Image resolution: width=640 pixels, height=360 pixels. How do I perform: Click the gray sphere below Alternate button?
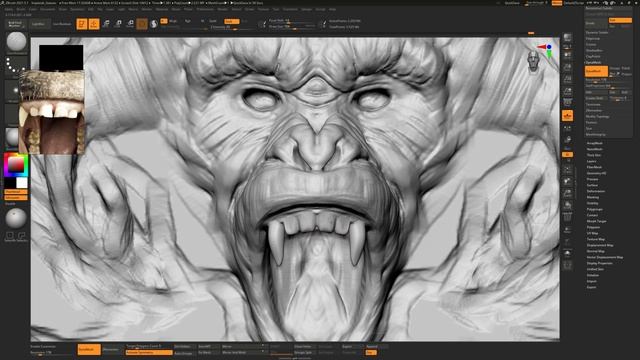16,218
